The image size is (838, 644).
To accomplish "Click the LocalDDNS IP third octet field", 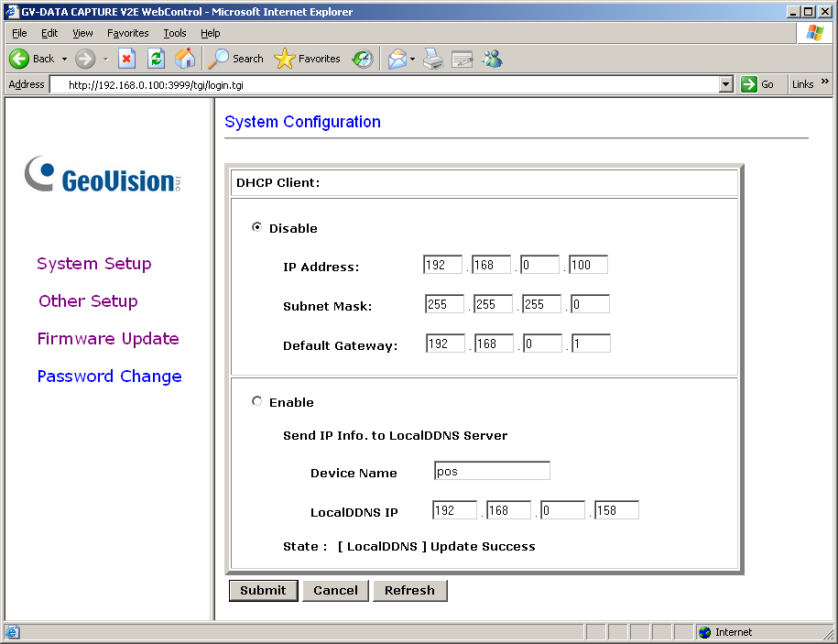I will (x=562, y=510).
